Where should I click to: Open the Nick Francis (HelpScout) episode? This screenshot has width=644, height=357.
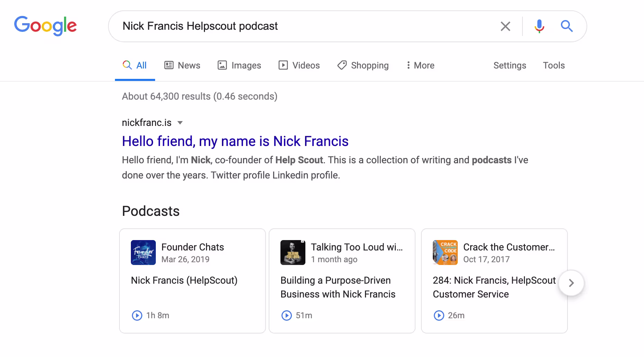click(184, 280)
